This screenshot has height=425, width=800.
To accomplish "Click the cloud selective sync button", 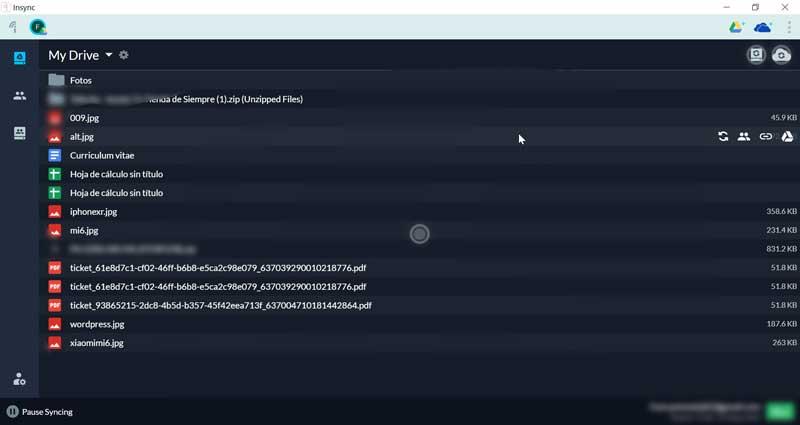I will pyautogui.click(x=782, y=55).
